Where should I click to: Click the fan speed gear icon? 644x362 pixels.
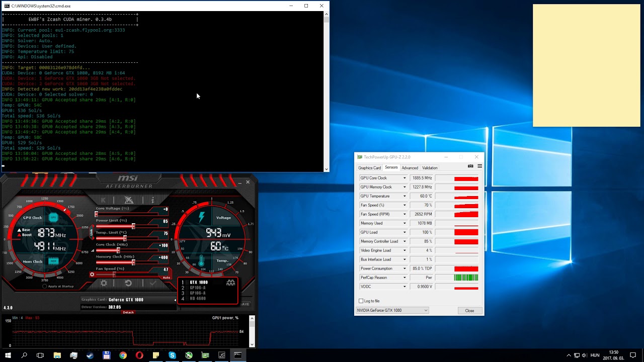[x=92, y=275]
